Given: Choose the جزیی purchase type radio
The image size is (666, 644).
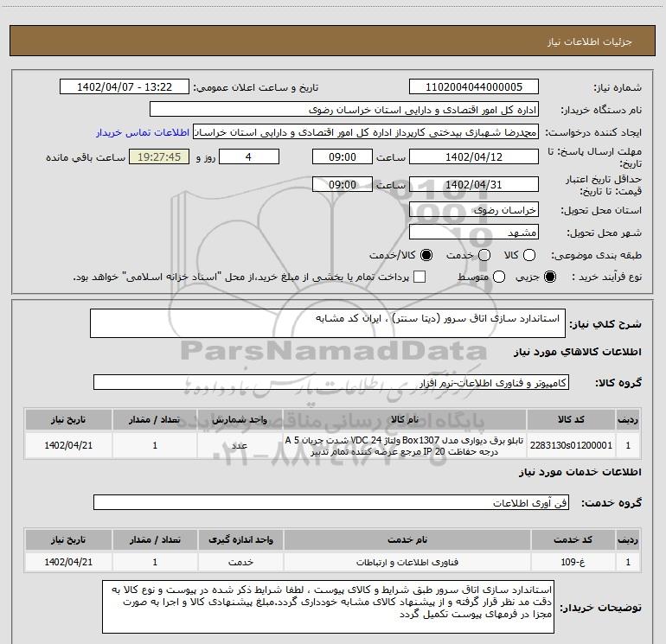Looking at the screenshot, I should (550, 277).
